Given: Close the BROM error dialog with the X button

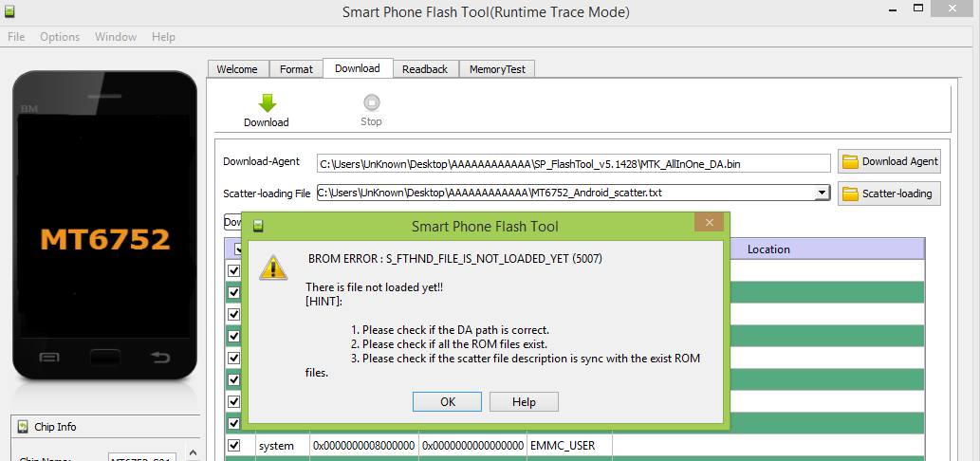Looking at the screenshot, I should click(709, 222).
